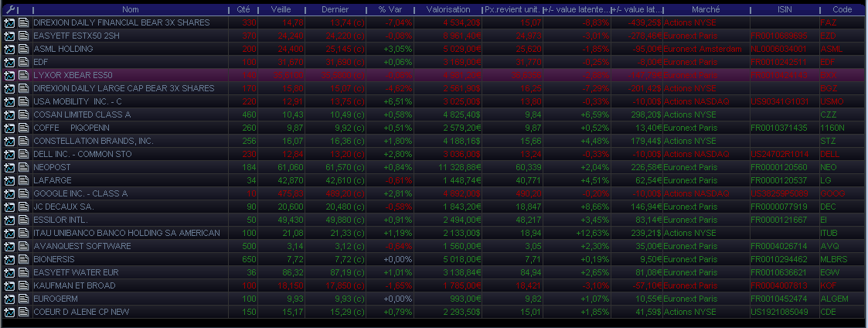Screen dimensions: 868x328
Task: Click the chart icon for ASML HOLDING
Action: tap(9, 49)
